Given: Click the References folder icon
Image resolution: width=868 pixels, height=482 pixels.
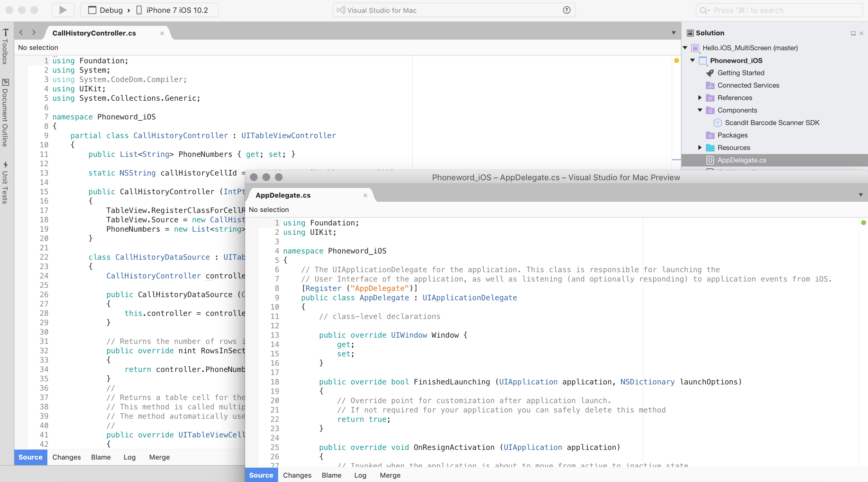Looking at the screenshot, I should tap(710, 98).
